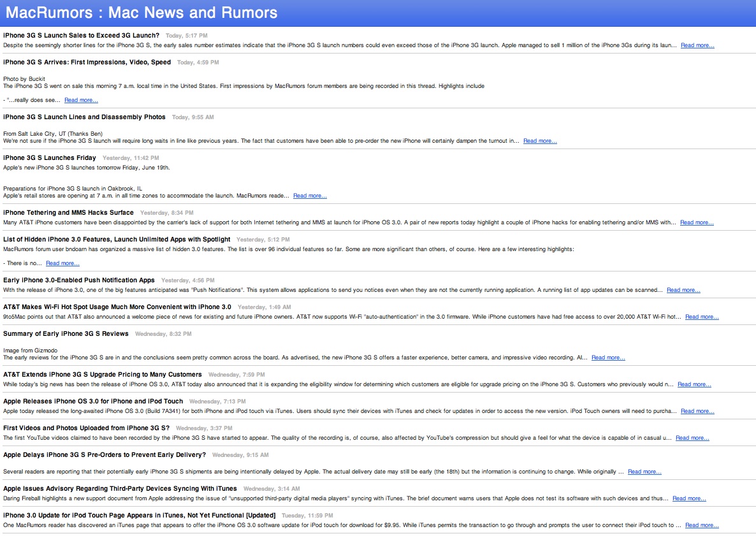Click the MacRumors : Mac News and Rumors title
756x536 pixels.
[142, 13]
